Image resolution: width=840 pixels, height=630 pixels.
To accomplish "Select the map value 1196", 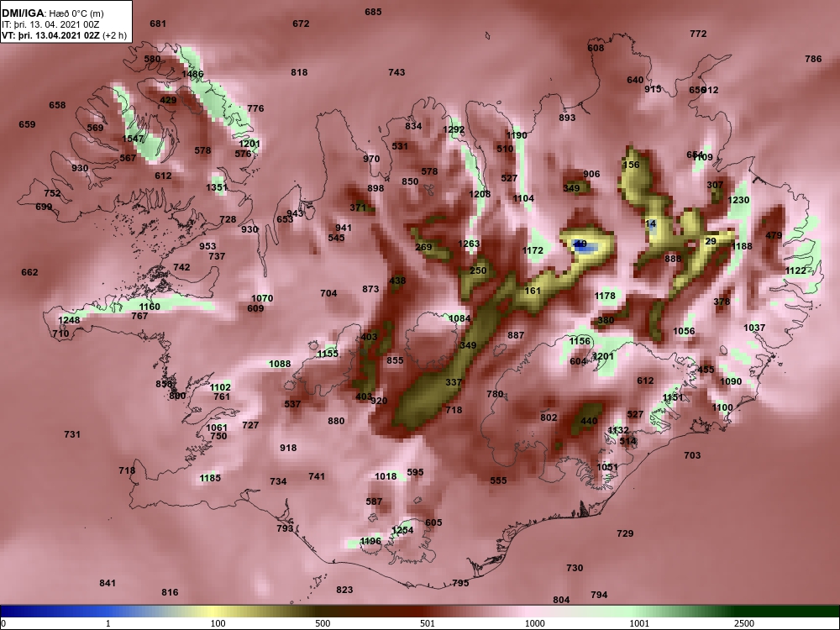I will coord(370,541).
